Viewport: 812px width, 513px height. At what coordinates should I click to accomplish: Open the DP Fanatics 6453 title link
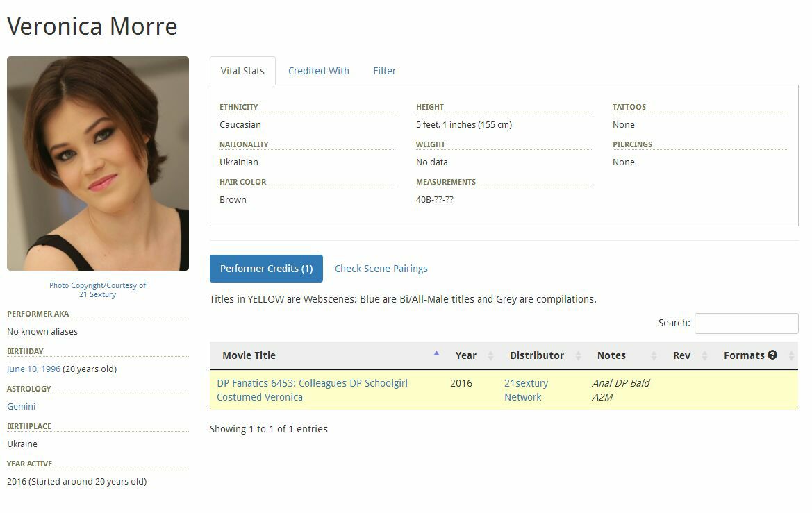(313, 390)
